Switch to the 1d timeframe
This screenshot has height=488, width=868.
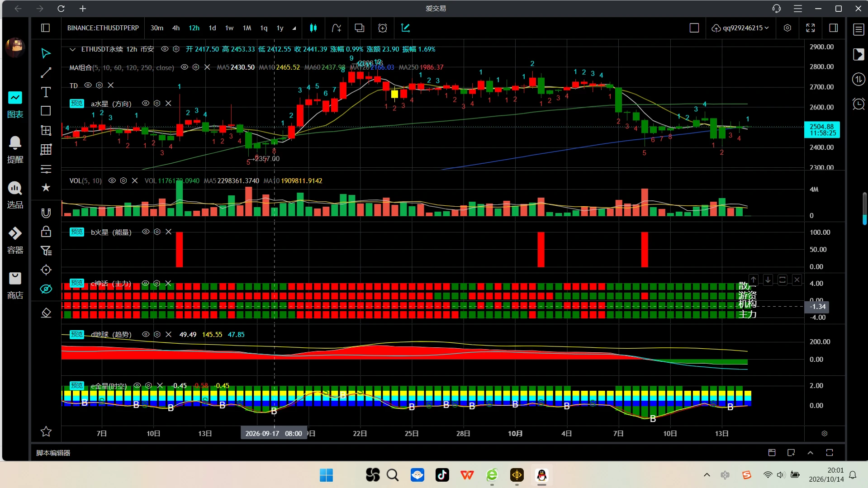pyautogui.click(x=212, y=28)
